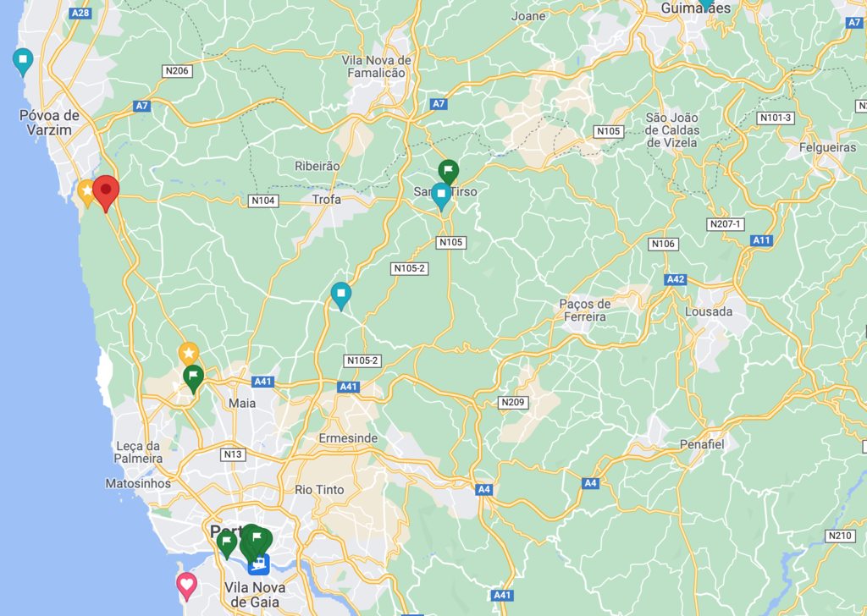Click the Guimarães city label
This screenshot has width=867, height=616.
[696, 8]
